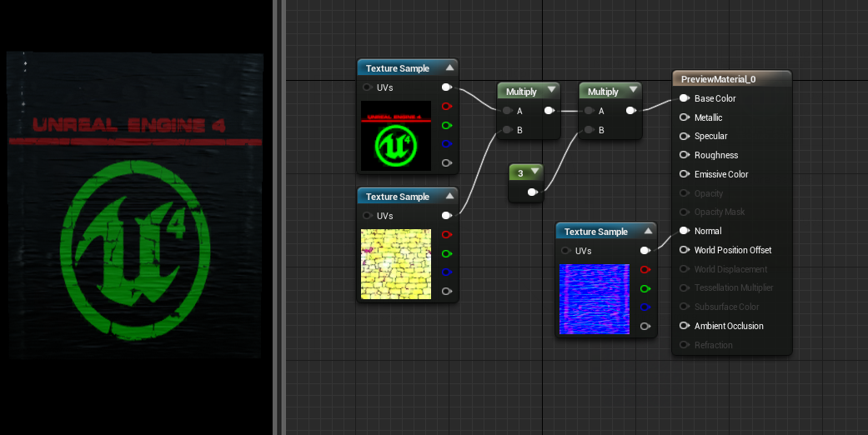Click white RGB output pin of normal map sample

coord(645,251)
